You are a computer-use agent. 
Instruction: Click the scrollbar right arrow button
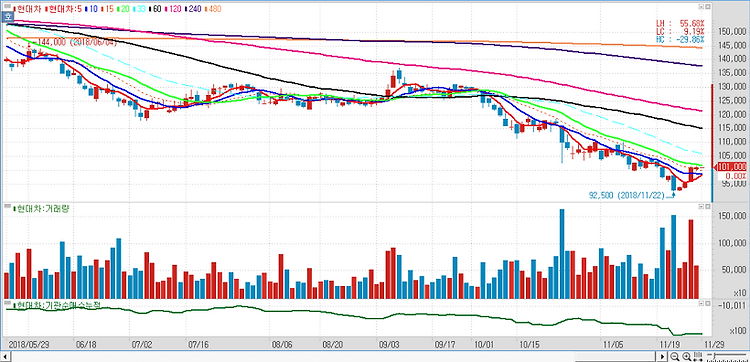point(662,356)
